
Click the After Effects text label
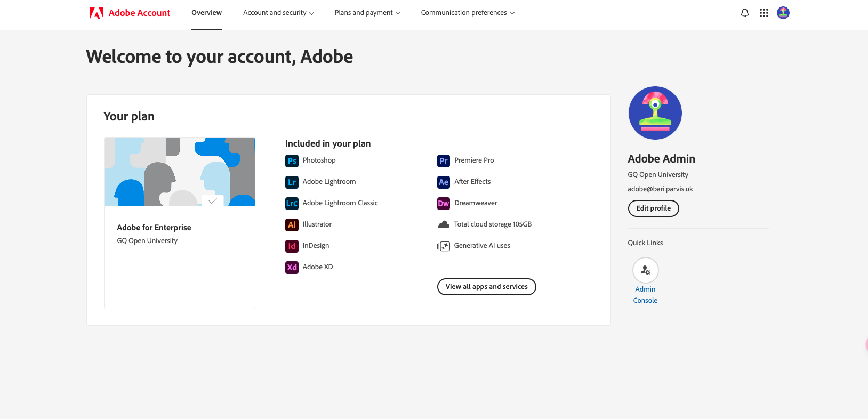point(472,182)
